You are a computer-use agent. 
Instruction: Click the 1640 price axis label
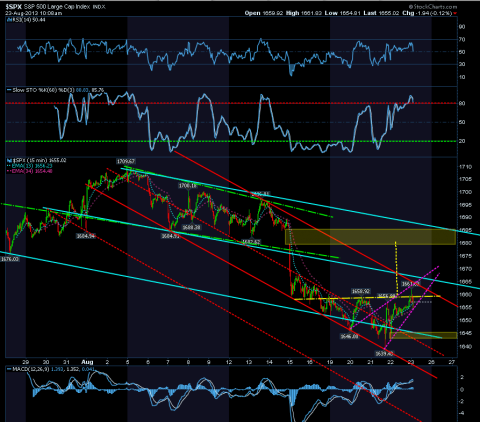466,347
